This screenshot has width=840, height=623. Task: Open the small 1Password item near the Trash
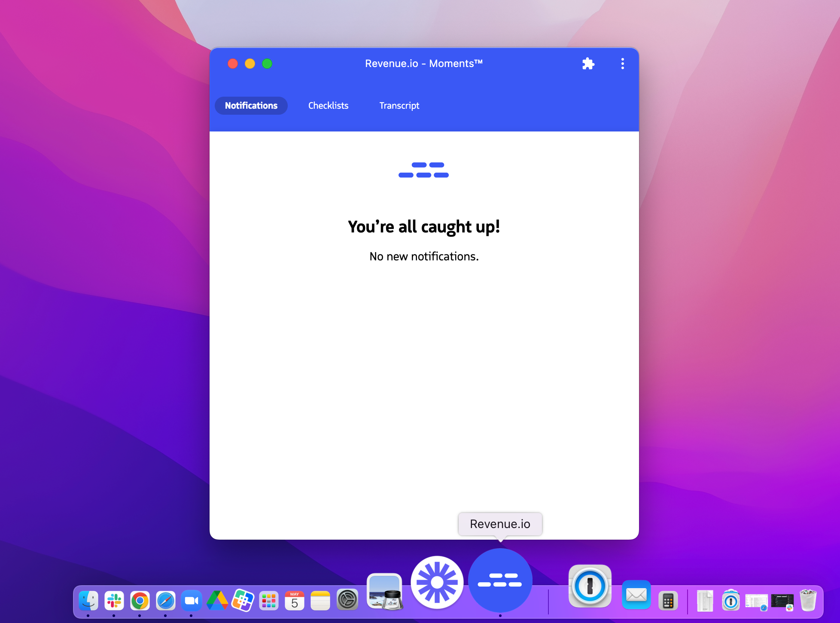point(731,600)
